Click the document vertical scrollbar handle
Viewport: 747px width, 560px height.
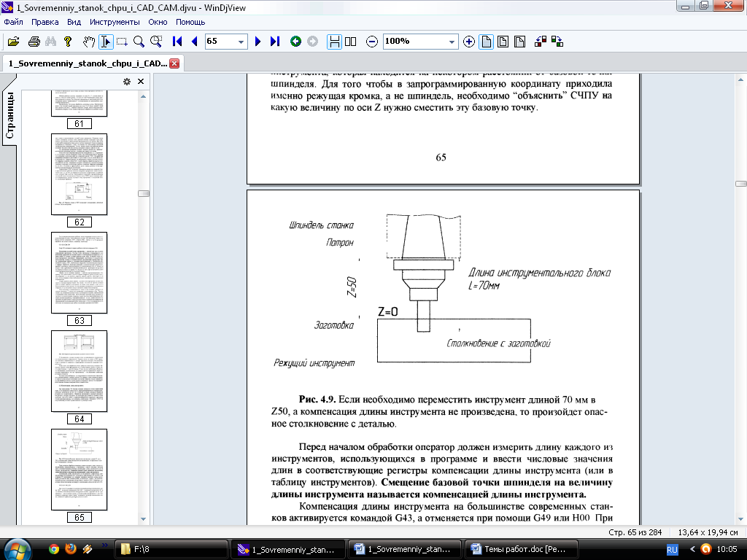click(741, 184)
